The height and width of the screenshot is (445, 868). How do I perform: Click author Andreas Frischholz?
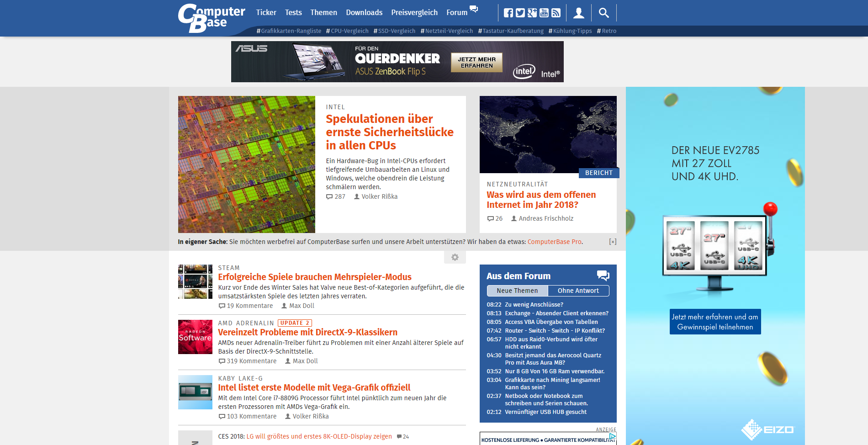(542, 218)
